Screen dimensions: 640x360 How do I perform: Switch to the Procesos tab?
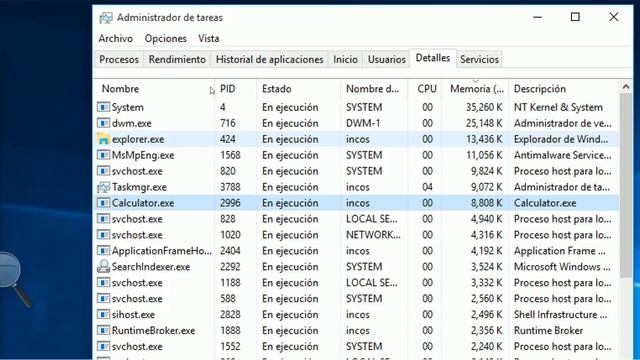click(119, 60)
